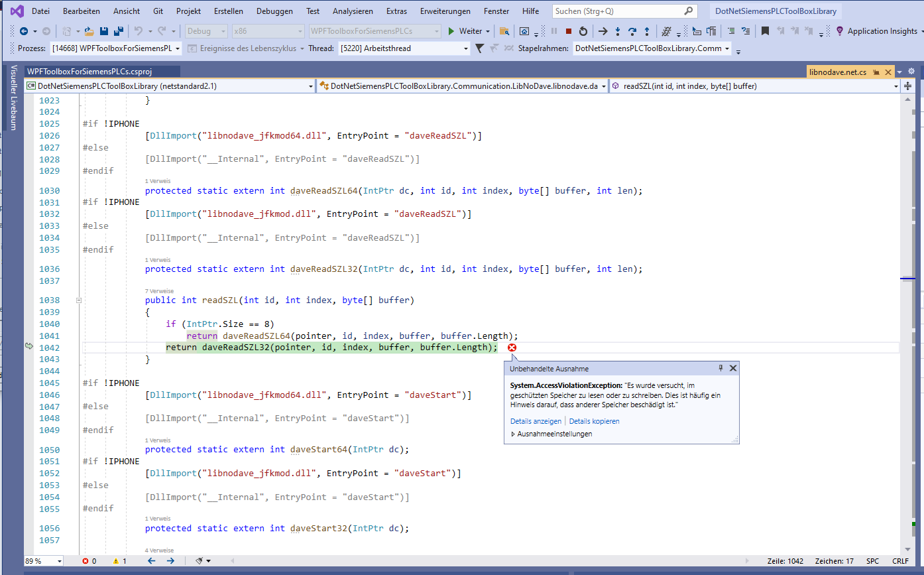Click the Show Next Statement arrow icon
The image size is (924, 575).
(603, 31)
